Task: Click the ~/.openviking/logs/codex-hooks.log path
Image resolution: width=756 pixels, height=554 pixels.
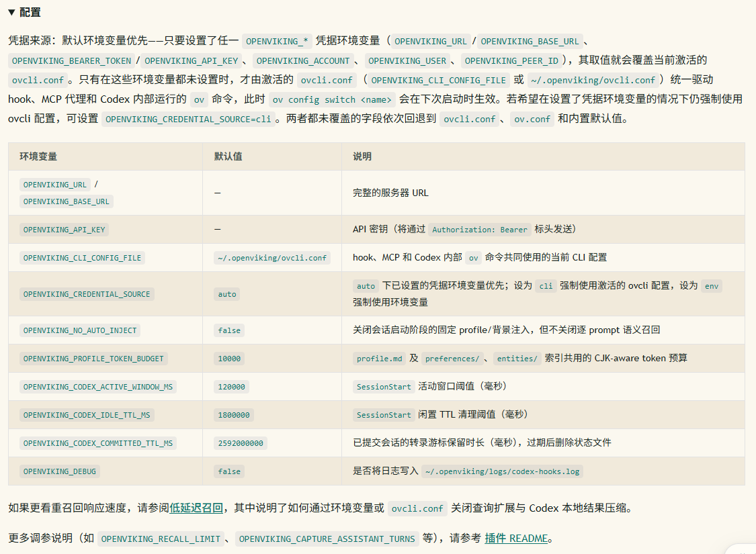Action: coord(503,471)
